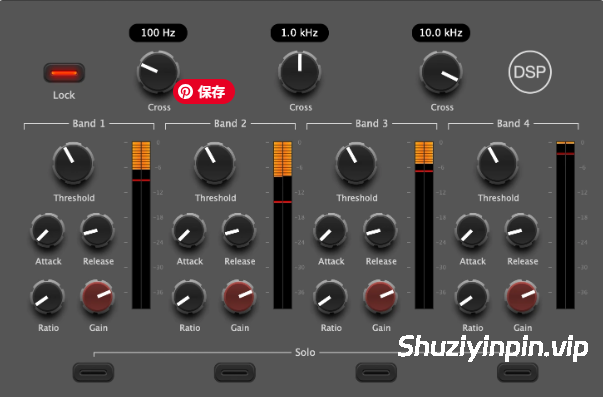The width and height of the screenshot is (603, 397).
Task: Click the Solo section label
Action: tap(305, 352)
